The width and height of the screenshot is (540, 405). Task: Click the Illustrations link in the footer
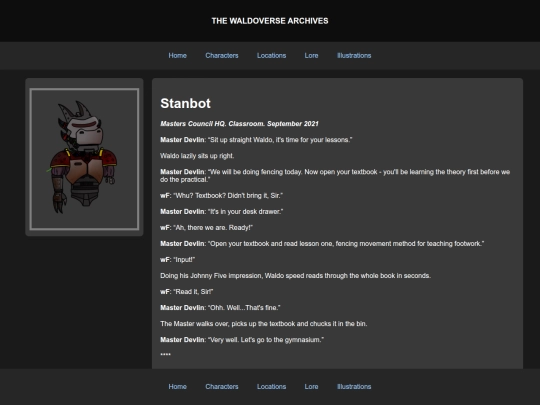click(x=354, y=386)
